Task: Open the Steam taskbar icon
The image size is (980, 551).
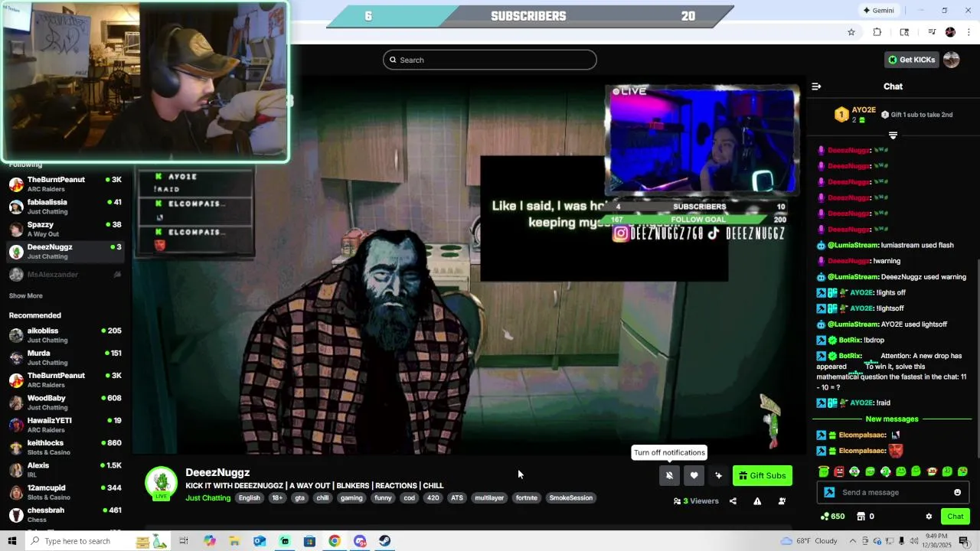Action: pyautogui.click(x=385, y=541)
